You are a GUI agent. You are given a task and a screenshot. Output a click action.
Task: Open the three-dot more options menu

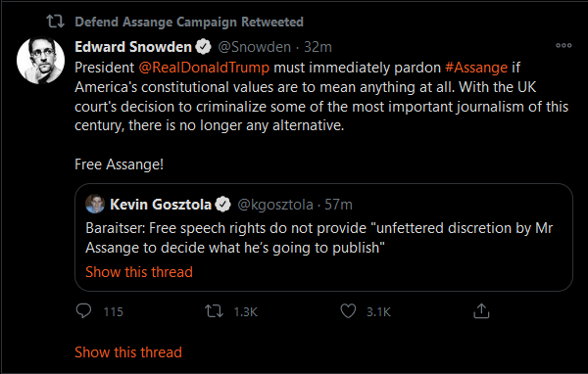[x=563, y=46]
